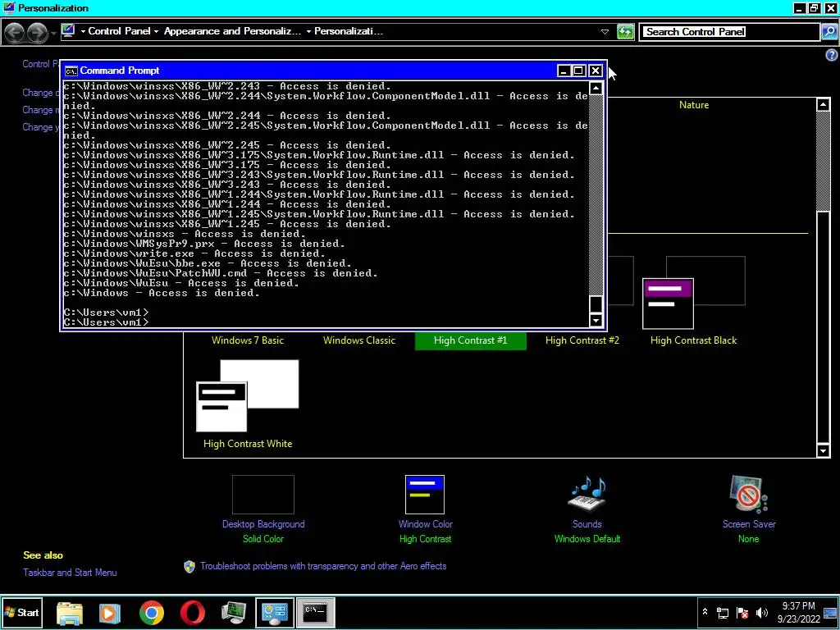Click the network tray icon
The height and width of the screenshot is (630, 840).
723,613
